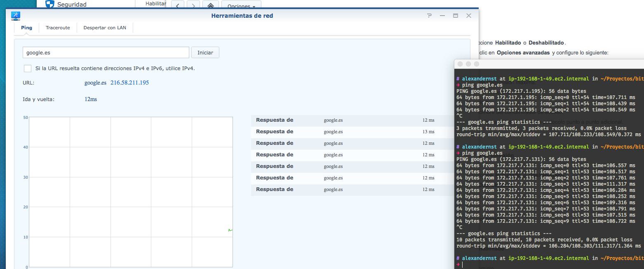Click Herramientas de red window title
Viewport: 644px width, 269px height.
(242, 16)
